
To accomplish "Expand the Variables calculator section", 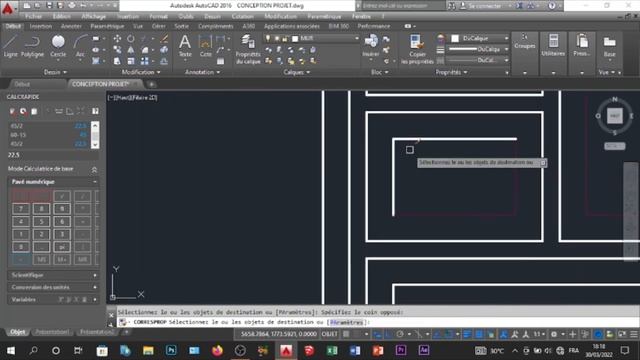I will pos(53,300).
